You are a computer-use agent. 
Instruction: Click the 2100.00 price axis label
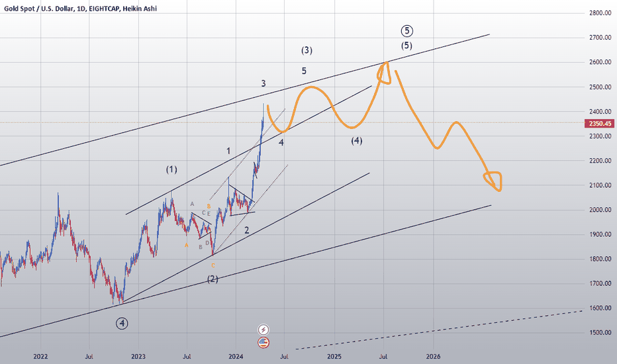pos(600,185)
